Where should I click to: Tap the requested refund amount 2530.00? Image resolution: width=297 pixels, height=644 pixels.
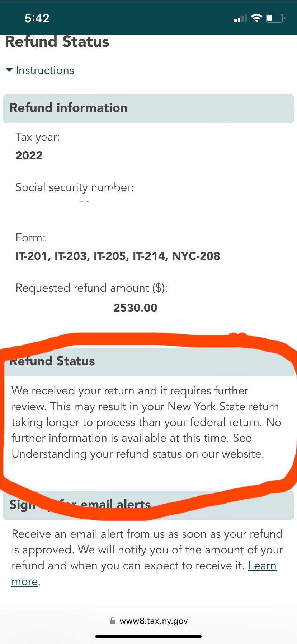tap(135, 307)
